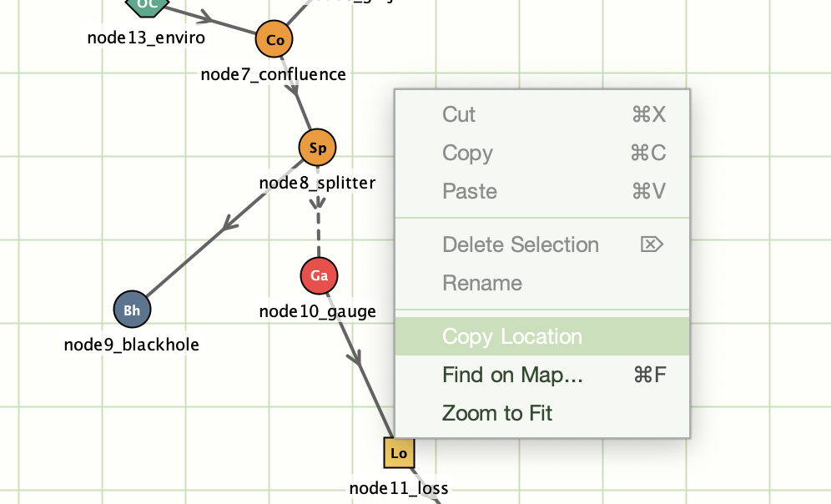This screenshot has width=831, height=504.
Task: Click the node7_confluence label
Action: [274, 74]
